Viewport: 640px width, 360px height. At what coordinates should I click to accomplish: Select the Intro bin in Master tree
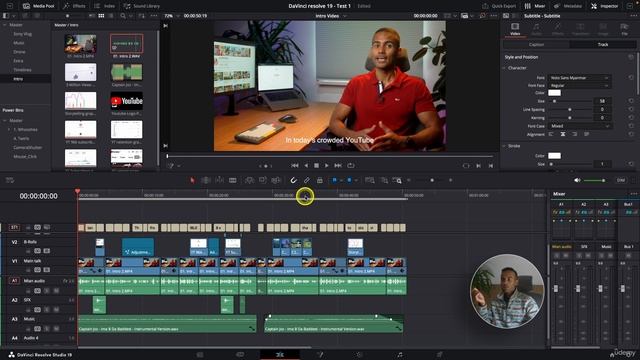coord(18,79)
